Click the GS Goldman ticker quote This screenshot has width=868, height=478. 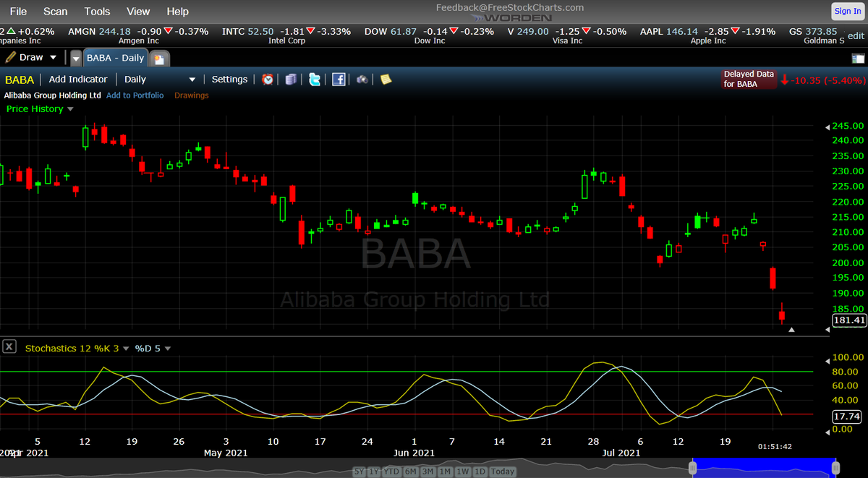point(816,36)
